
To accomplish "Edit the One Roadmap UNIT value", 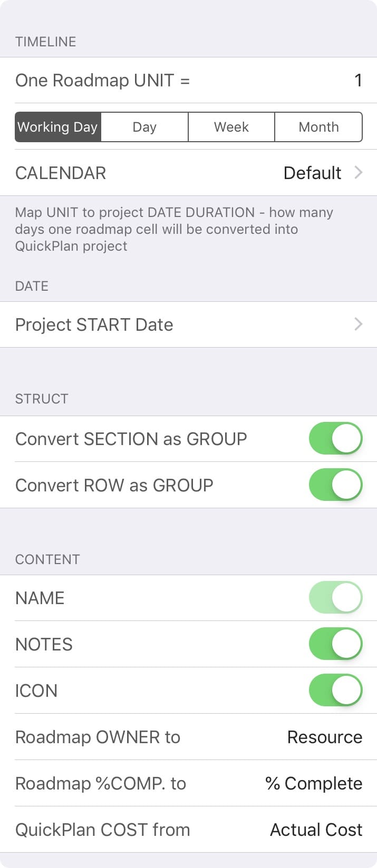I will pos(357,80).
